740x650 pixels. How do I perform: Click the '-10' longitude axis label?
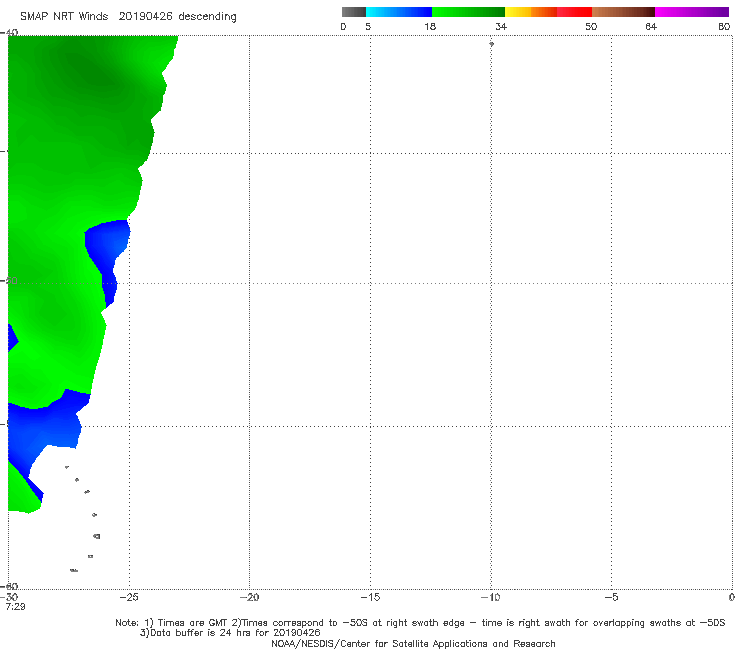[x=490, y=597]
